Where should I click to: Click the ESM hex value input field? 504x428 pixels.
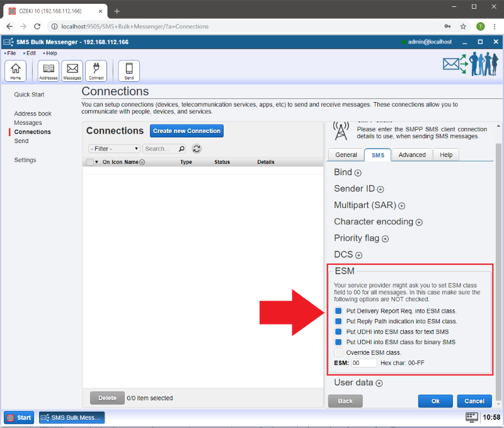[364, 363]
